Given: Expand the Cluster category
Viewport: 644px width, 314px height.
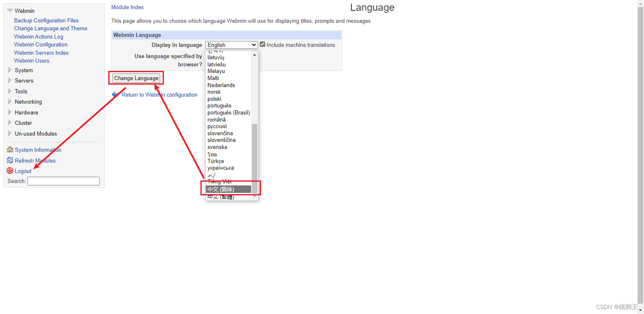Looking at the screenshot, I should pyautogui.click(x=10, y=123).
